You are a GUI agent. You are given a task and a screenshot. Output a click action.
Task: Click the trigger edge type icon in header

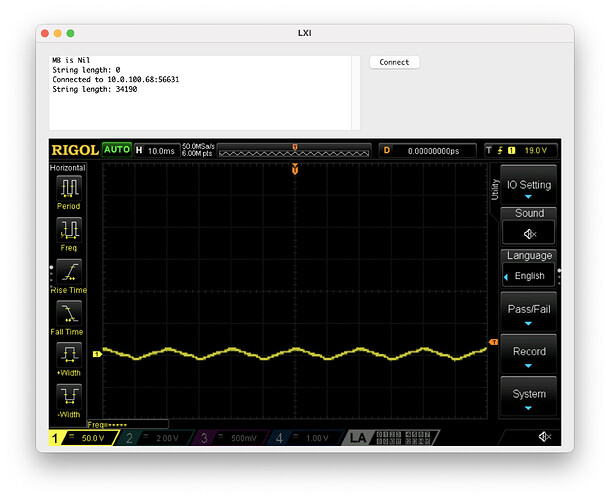click(x=500, y=151)
